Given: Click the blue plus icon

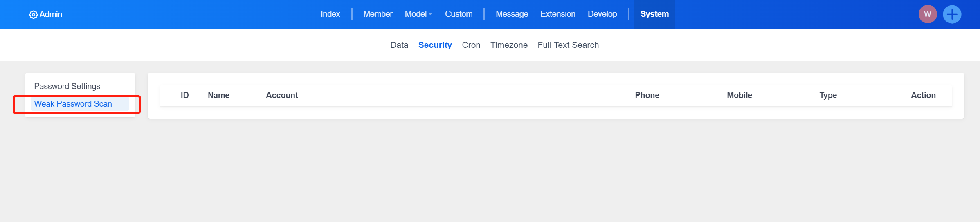Looking at the screenshot, I should point(952,14).
